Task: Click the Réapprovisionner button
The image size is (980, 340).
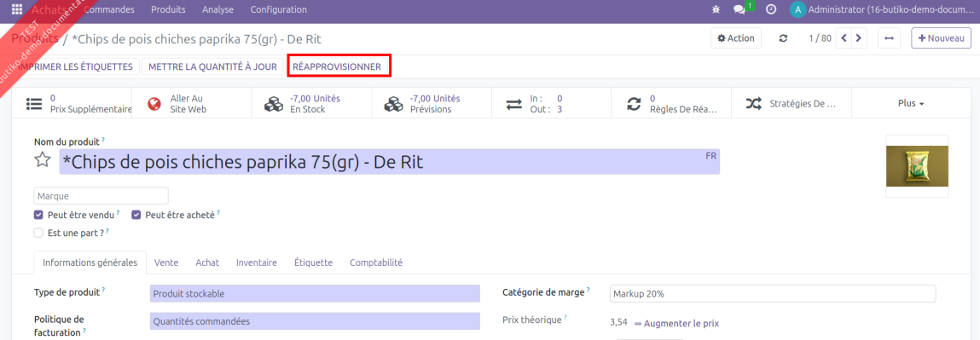Action: pos(337,66)
